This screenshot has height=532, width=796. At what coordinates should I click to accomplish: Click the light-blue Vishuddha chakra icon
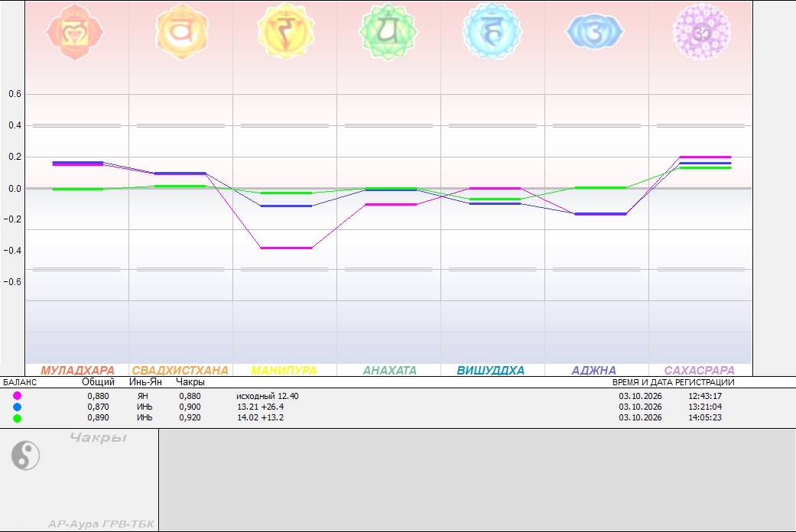point(492,31)
